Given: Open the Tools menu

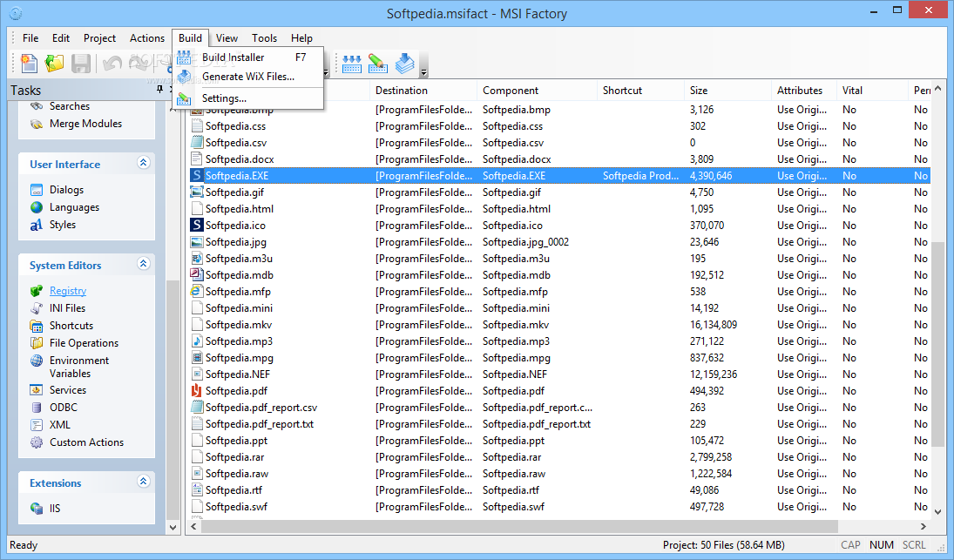Looking at the screenshot, I should (265, 37).
